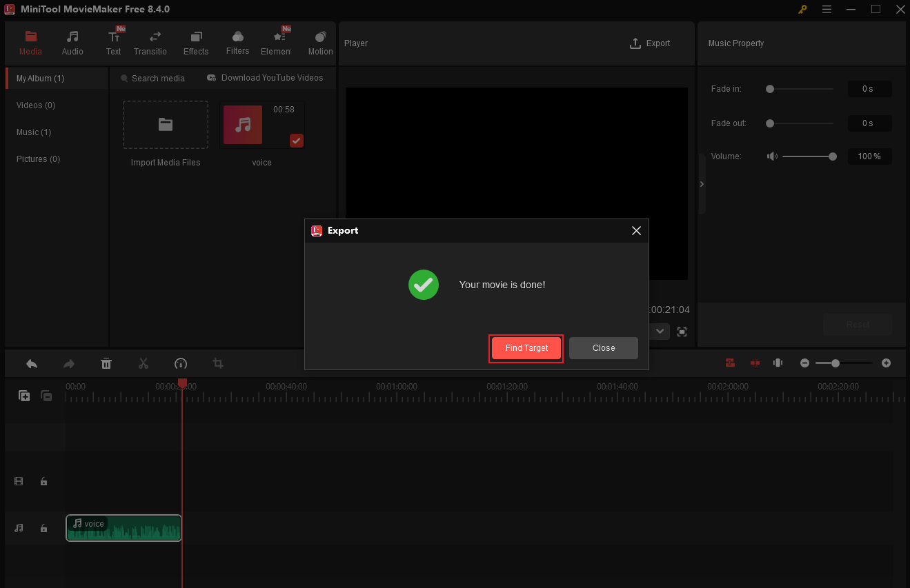Viewport: 910px width, 588px height.
Task: Lock the video track on the timeline
Action: 43,481
